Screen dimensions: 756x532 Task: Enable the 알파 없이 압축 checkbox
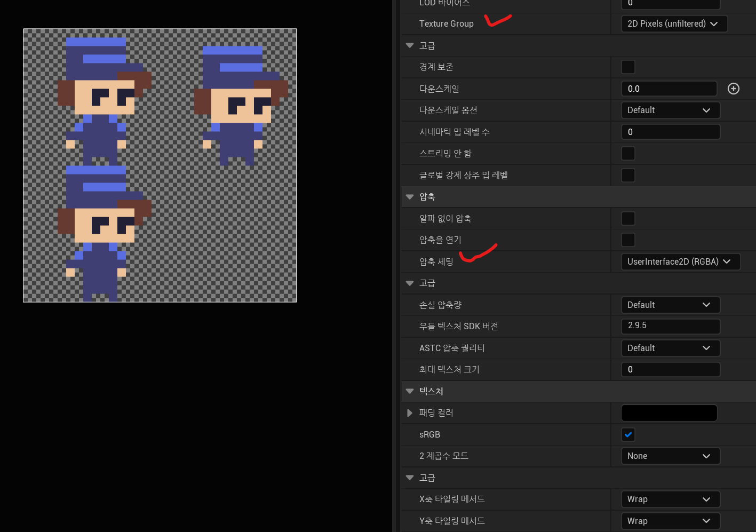[628, 218]
